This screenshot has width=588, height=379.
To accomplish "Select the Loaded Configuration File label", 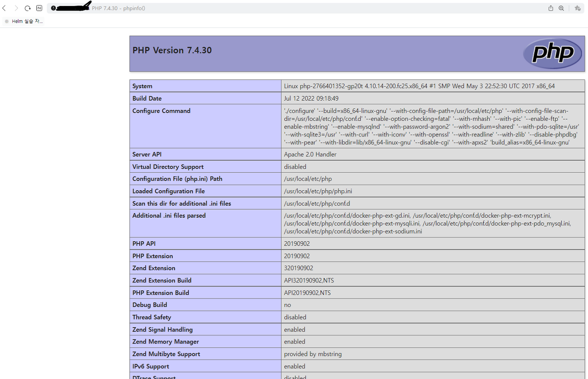I will point(169,191).
